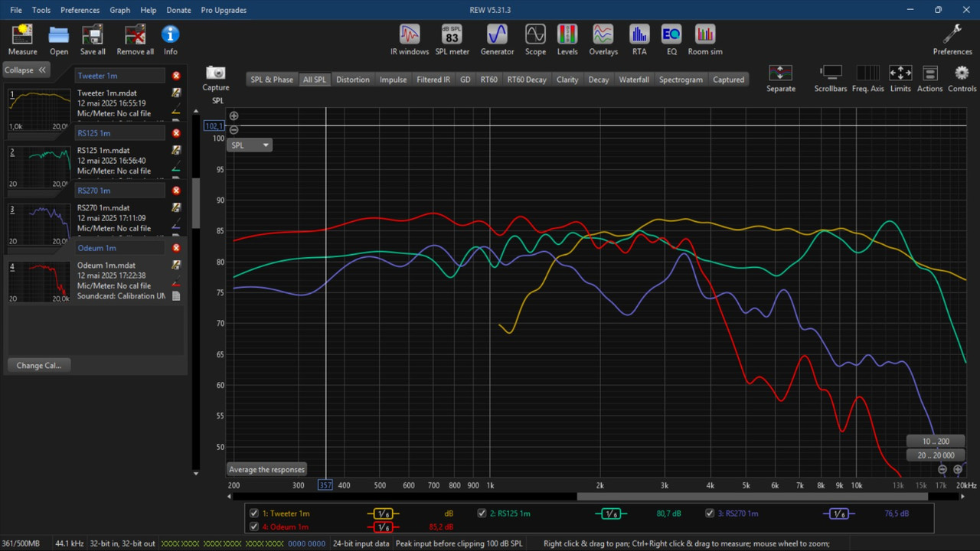Open the EQ tool
Image resolution: width=980 pixels, height=551 pixels.
tap(671, 34)
